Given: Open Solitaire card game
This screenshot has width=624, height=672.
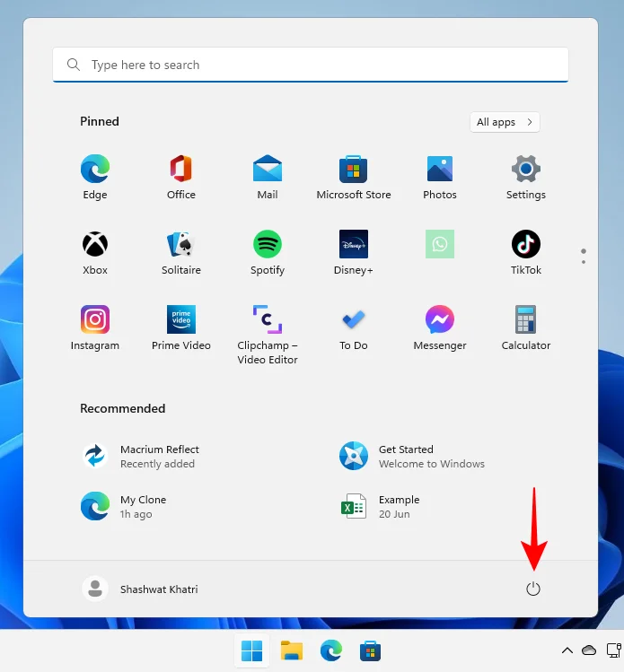Looking at the screenshot, I should (181, 252).
